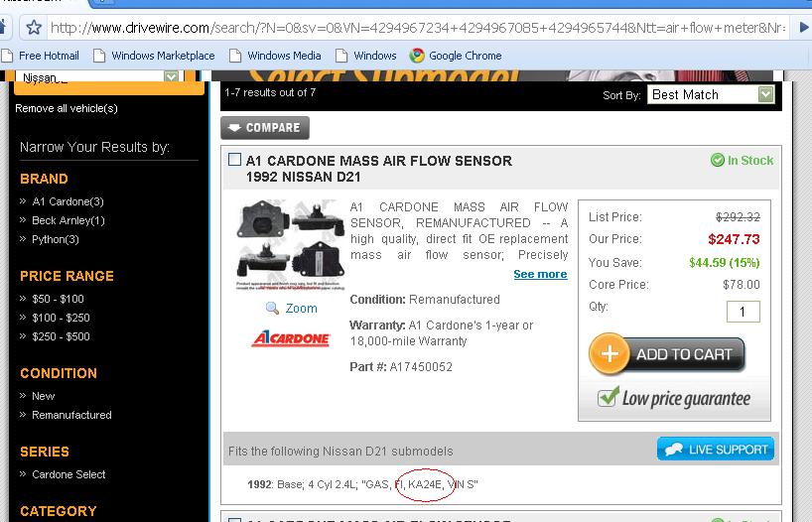Click the green In Stock checkmark icon
812x522 pixels.
pyautogui.click(x=717, y=160)
